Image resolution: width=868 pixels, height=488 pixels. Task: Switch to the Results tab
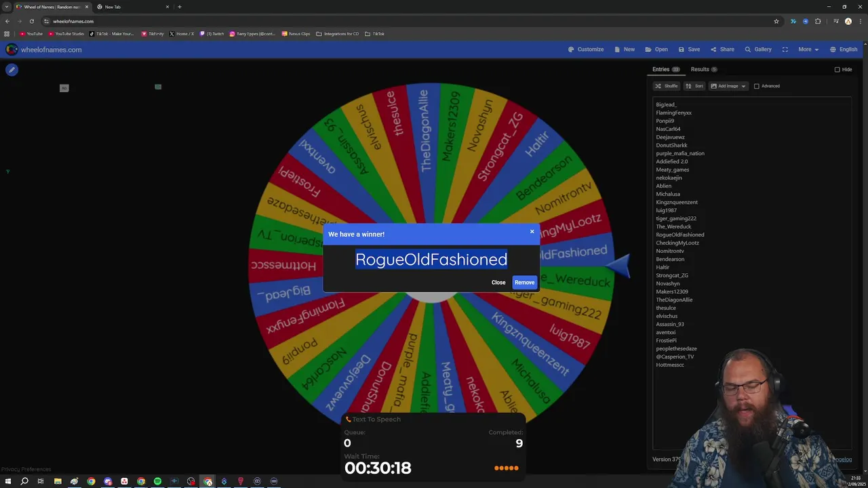click(x=704, y=69)
